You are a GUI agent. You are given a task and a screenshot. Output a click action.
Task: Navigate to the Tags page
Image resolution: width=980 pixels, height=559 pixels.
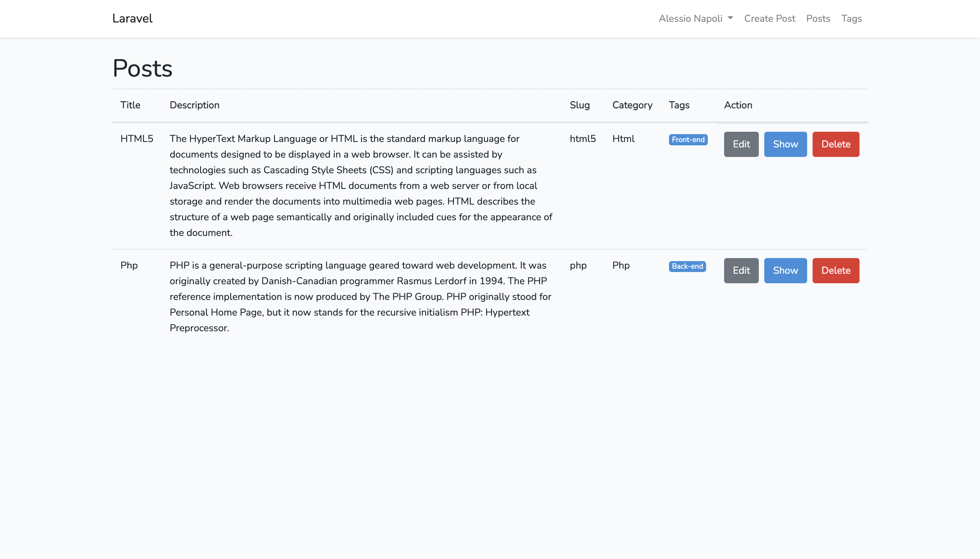[851, 18]
